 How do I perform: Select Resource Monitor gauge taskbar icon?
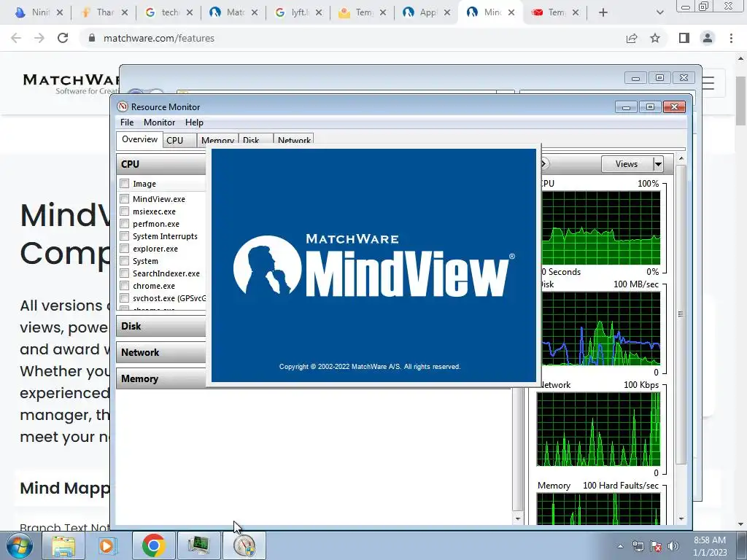244,545
